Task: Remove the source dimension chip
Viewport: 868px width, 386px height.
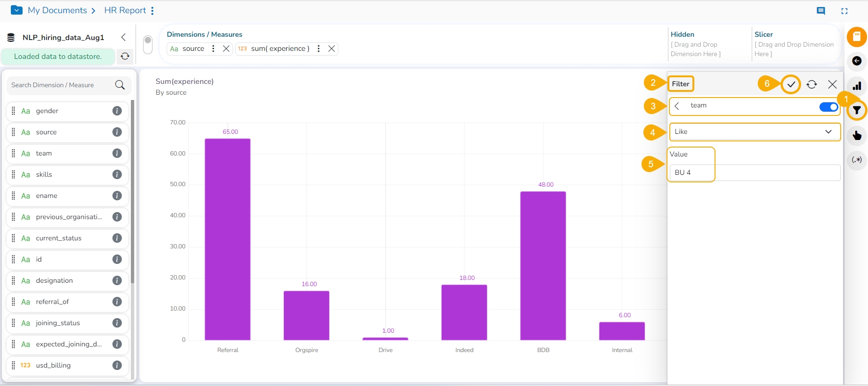Action: (226, 49)
